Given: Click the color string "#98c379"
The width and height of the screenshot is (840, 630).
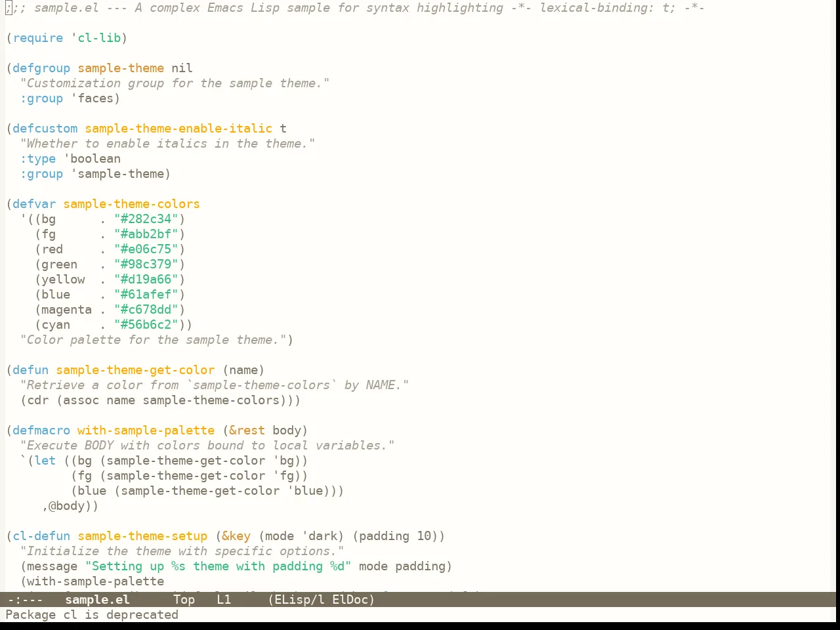Looking at the screenshot, I should [x=146, y=264].
